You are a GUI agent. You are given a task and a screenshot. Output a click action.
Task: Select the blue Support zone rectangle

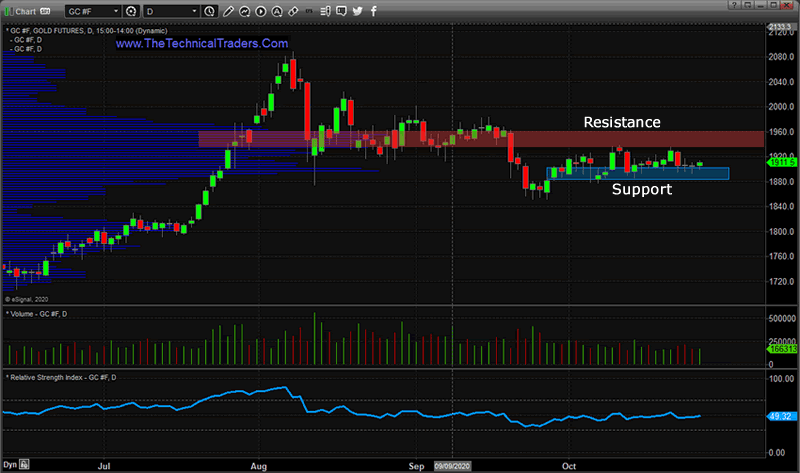point(640,173)
